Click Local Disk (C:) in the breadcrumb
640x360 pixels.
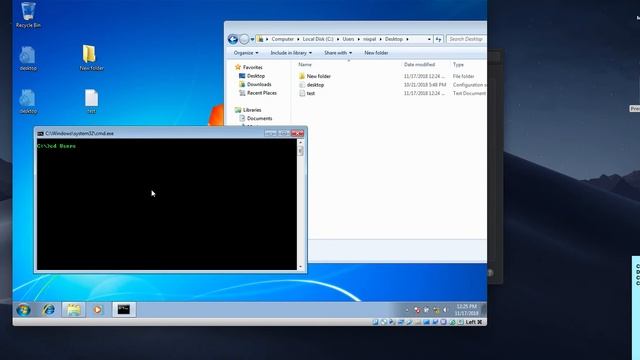[x=318, y=39]
